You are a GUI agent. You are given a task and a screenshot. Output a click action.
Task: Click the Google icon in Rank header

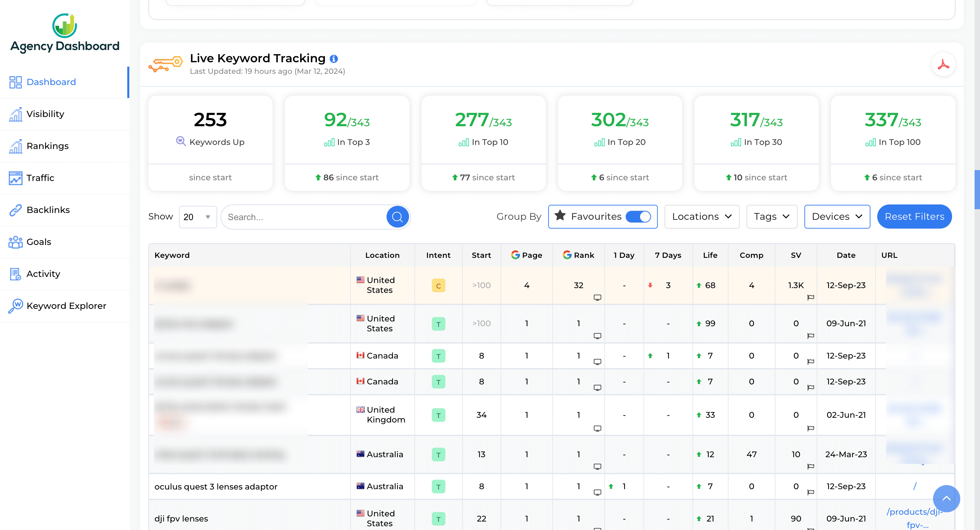coord(567,255)
